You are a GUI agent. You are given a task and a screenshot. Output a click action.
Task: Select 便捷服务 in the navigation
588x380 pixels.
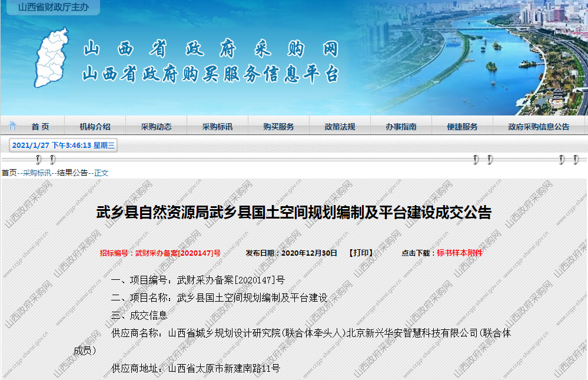tap(462, 127)
